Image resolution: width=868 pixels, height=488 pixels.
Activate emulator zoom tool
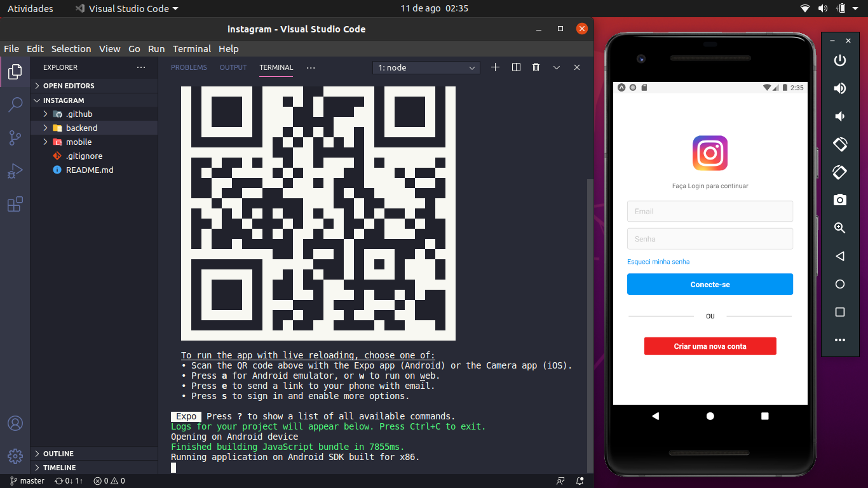point(840,228)
